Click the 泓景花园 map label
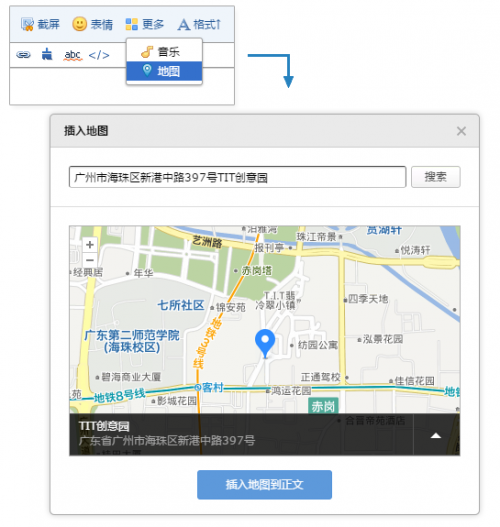500x527 pixels. pos(383,339)
